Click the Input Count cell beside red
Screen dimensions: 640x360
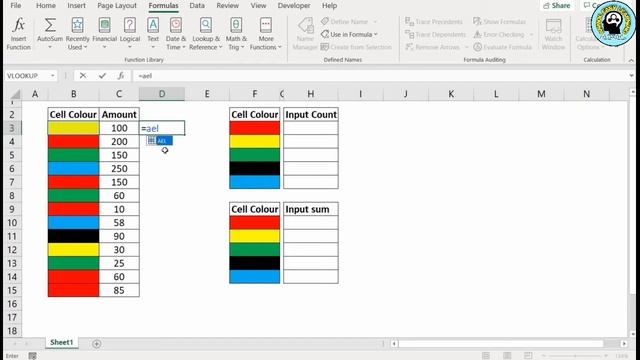[311, 128]
